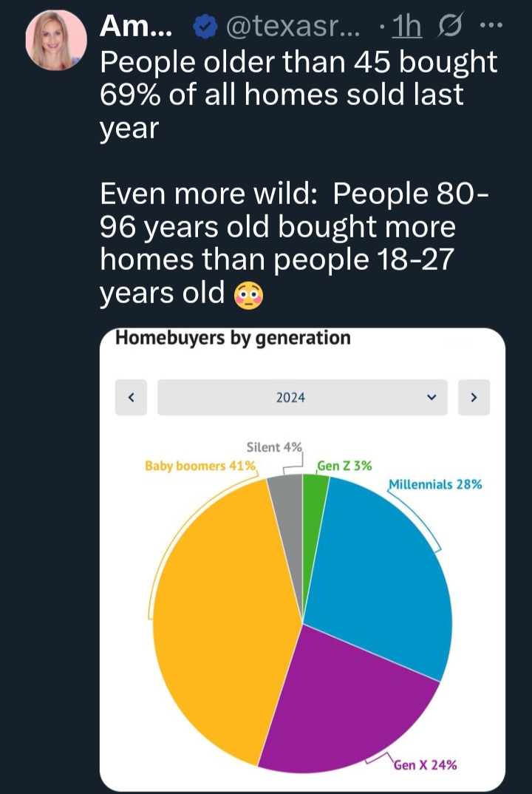Click the Millennials 28% label
The image size is (532, 794).
pyautogui.click(x=435, y=484)
